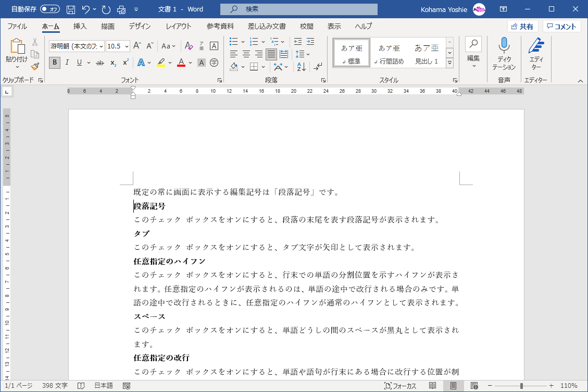Click the character border icon

[x=214, y=46]
